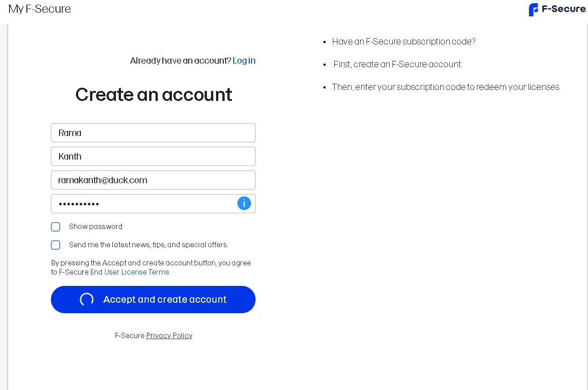Click the Create an account heading
This screenshot has height=390, width=588.
coord(154,95)
